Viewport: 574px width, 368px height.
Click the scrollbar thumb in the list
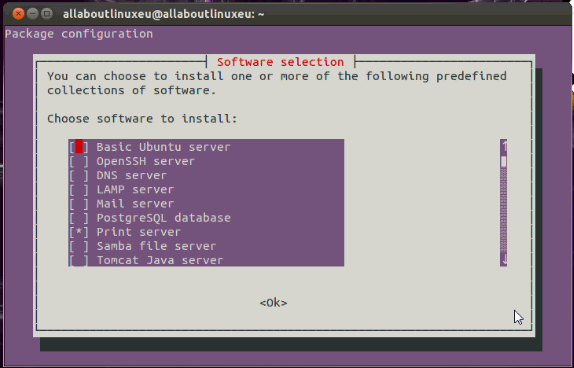[504, 161]
